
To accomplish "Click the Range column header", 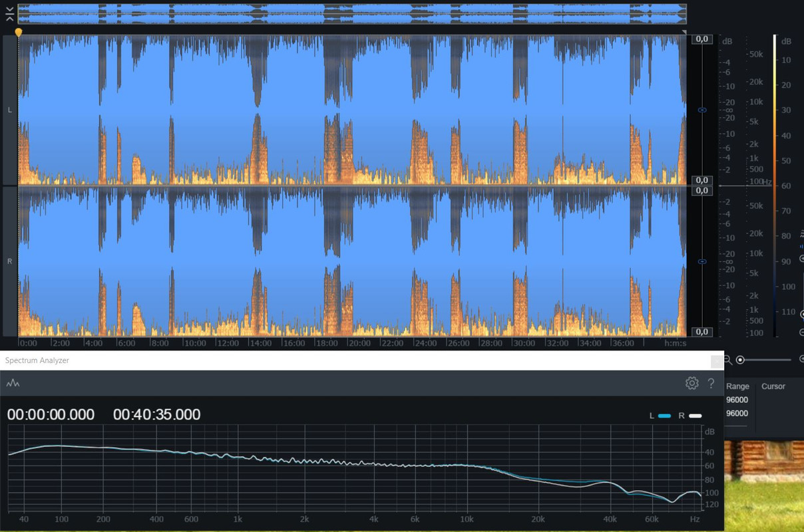I will [737, 386].
